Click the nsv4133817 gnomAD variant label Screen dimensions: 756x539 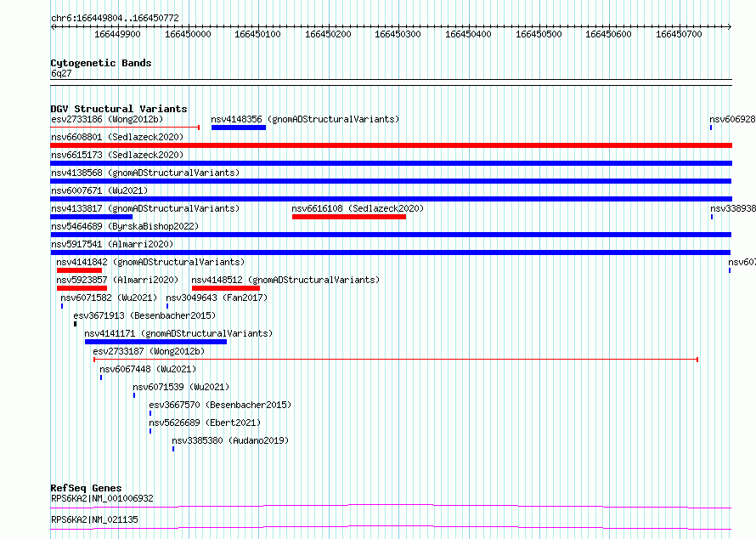coord(145,208)
